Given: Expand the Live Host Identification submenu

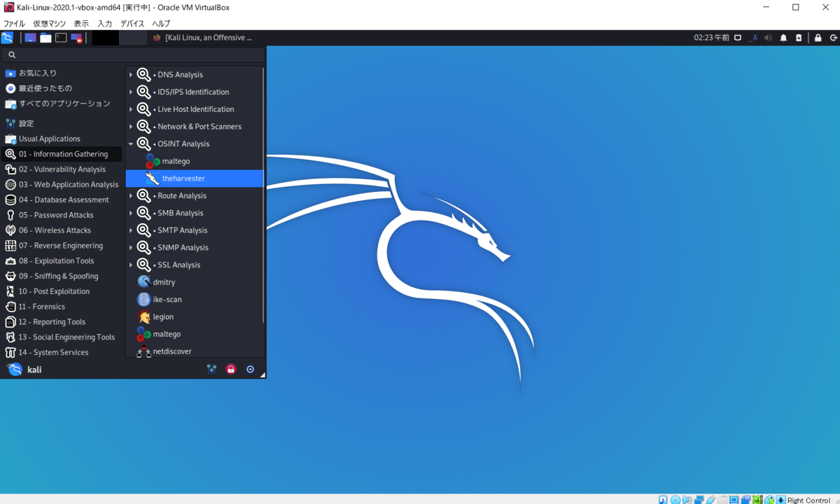Looking at the screenshot, I should click(193, 109).
